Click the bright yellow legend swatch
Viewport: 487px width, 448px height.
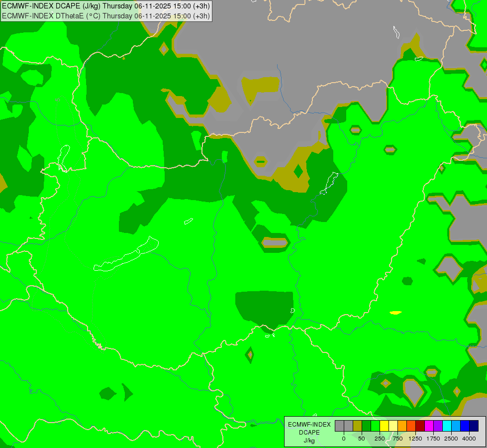coord(384,426)
